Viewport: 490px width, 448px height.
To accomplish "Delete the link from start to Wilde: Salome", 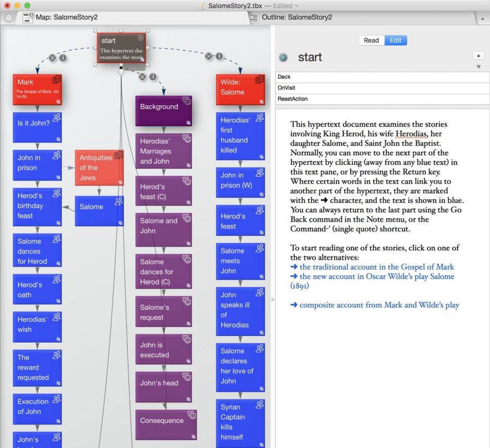I will [x=209, y=56].
